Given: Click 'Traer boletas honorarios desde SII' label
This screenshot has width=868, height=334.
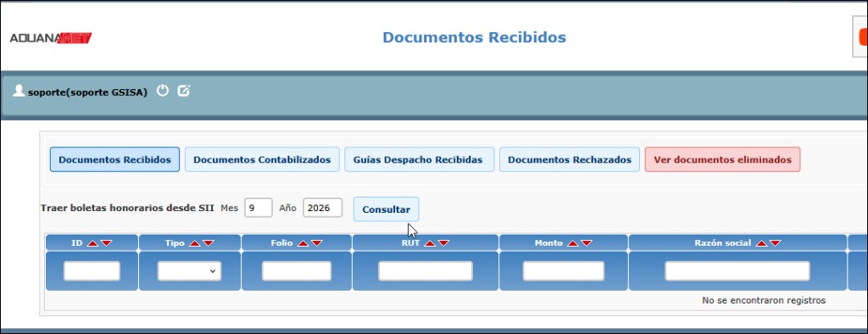Looking at the screenshot, I should 127,209.
